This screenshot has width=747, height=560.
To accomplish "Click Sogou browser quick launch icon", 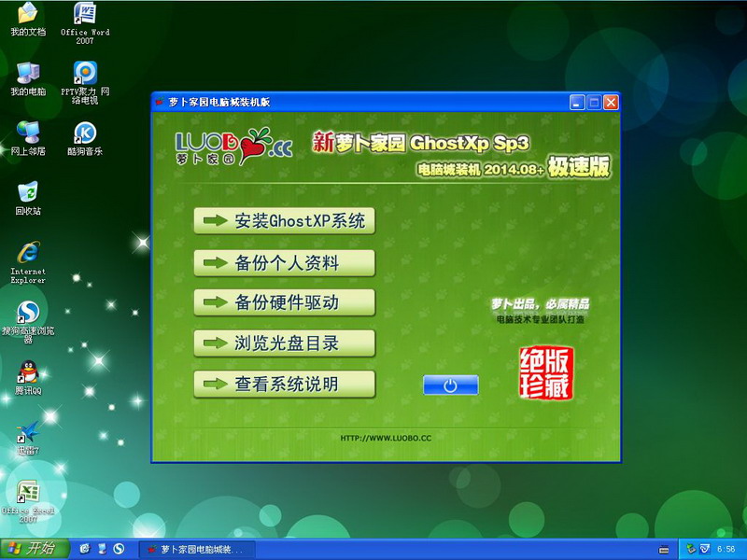I will (x=119, y=549).
